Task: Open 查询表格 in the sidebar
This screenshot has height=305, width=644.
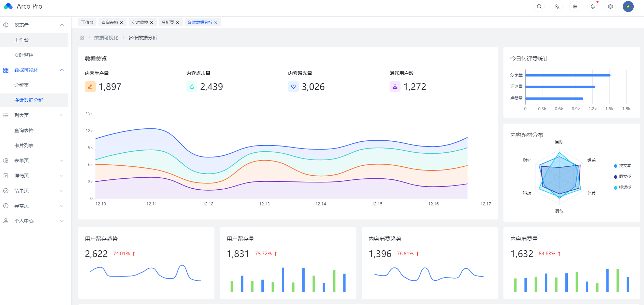Action: pos(34,130)
